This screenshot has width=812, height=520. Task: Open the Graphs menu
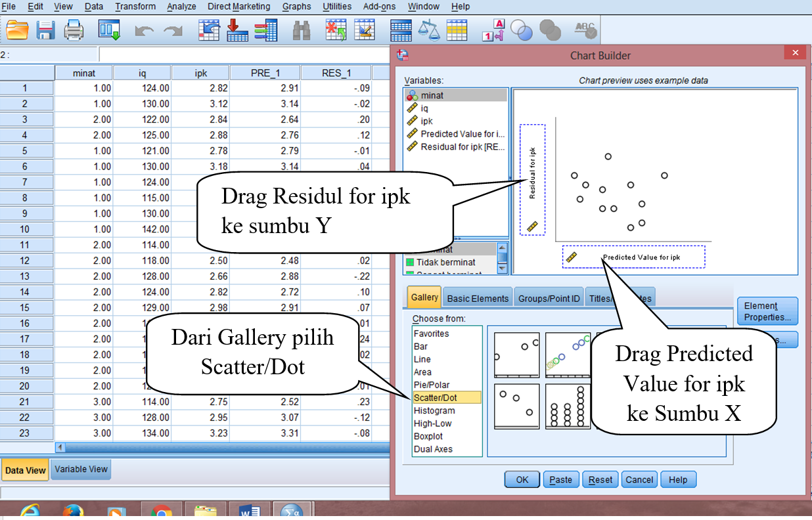[x=296, y=7]
